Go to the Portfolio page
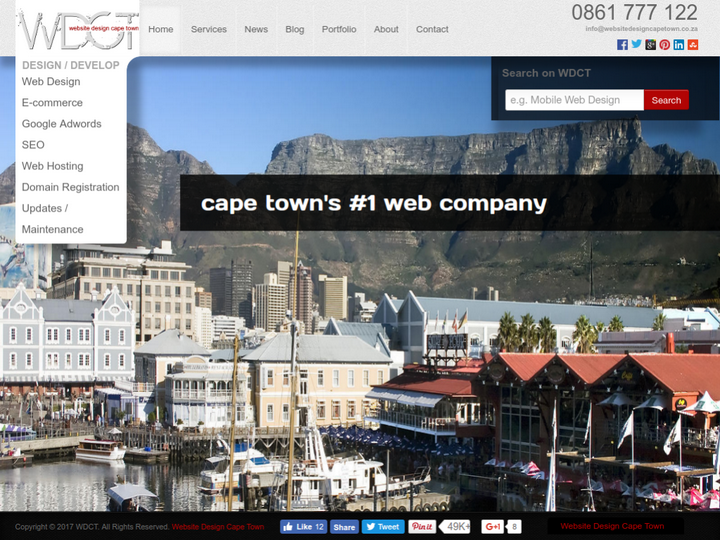The height and width of the screenshot is (540, 720). 339,29
